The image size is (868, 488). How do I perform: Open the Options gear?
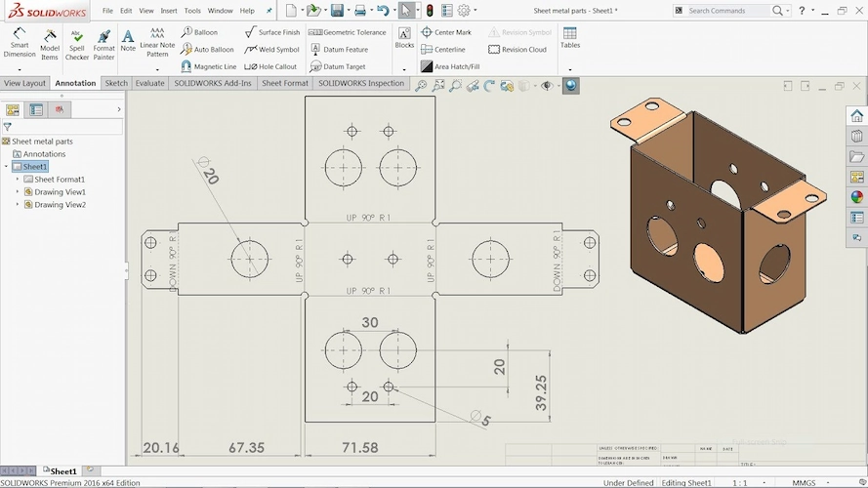click(x=464, y=10)
